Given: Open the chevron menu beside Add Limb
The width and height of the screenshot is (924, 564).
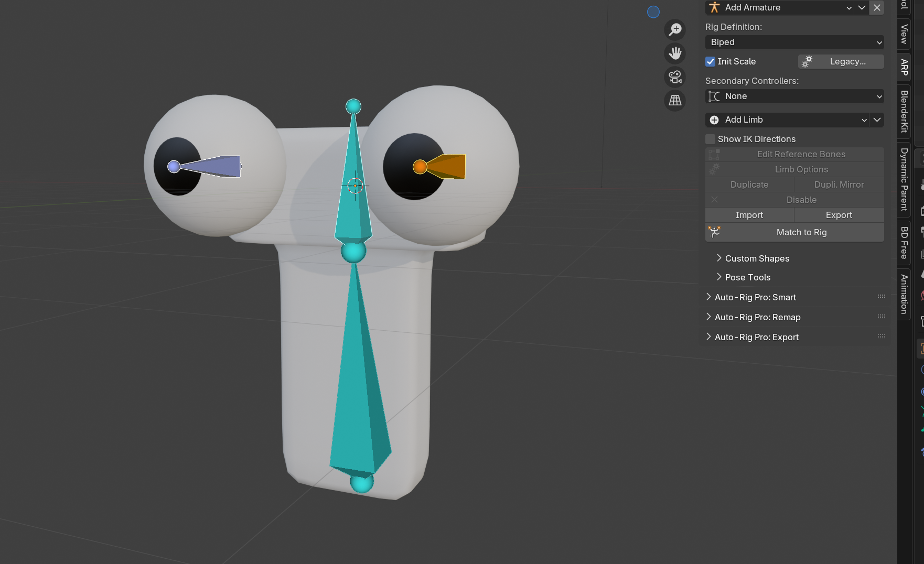Looking at the screenshot, I should click(877, 120).
